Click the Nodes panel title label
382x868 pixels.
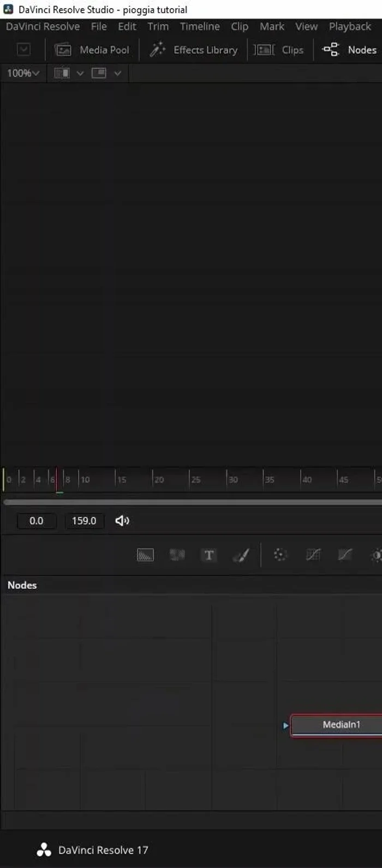click(22, 585)
